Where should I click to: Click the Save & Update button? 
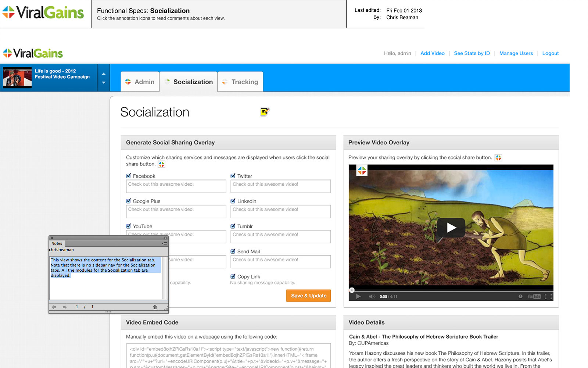pyautogui.click(x=309, y=296)
